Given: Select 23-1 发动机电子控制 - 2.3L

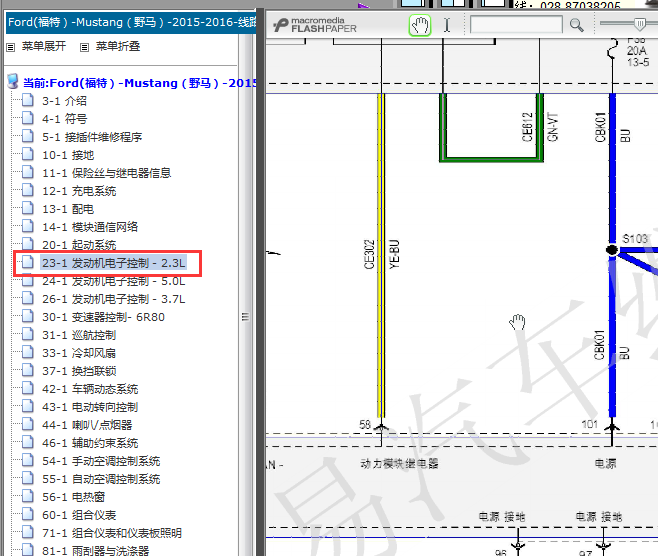Looking at the screenshot, I should pos(113,263).
